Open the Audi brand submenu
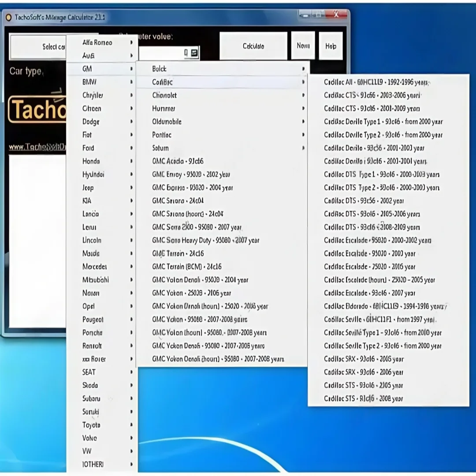This screenshot has height=476, width=476. point(102,56)
